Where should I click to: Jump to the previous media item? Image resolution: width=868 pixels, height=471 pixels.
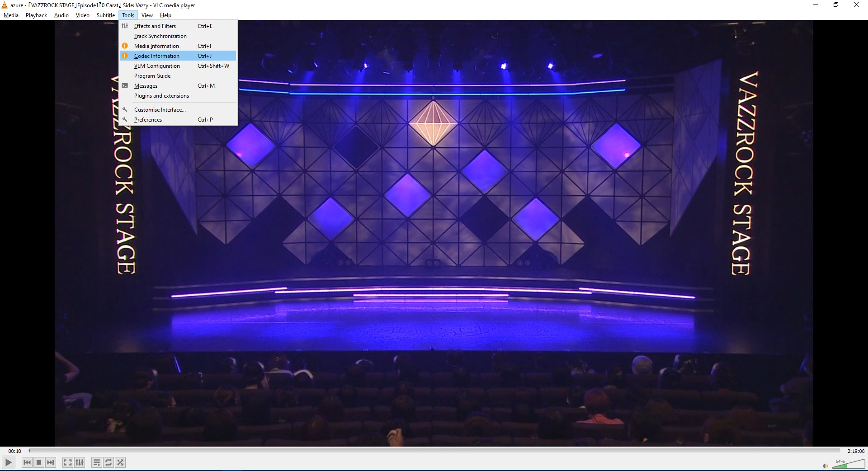pos(27,462)
